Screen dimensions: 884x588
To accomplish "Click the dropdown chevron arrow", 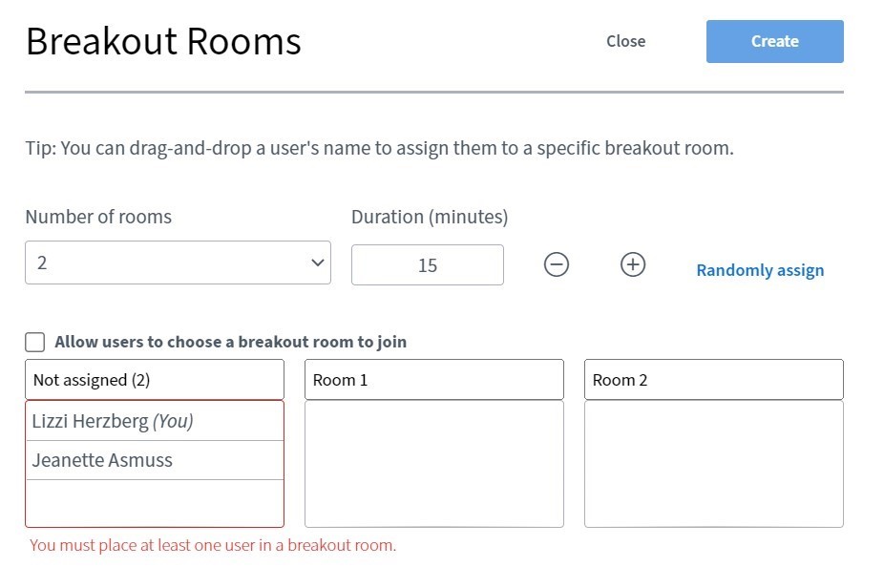I will tap(317, 263).
